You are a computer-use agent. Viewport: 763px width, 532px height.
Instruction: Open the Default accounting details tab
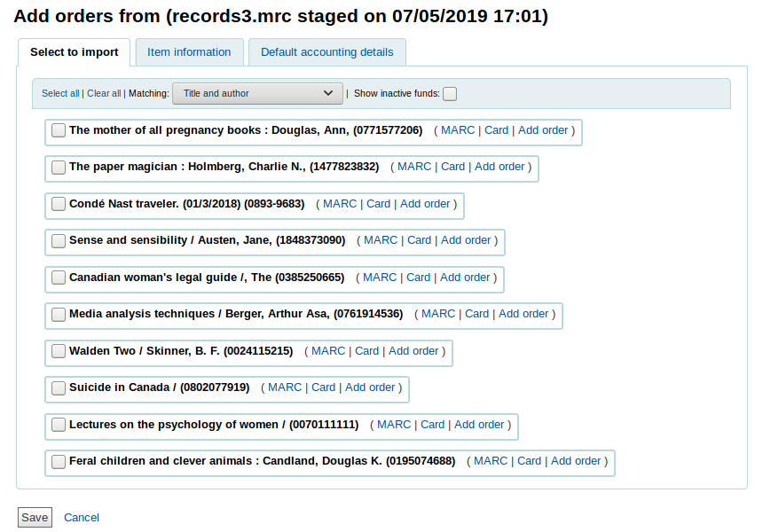326,52
